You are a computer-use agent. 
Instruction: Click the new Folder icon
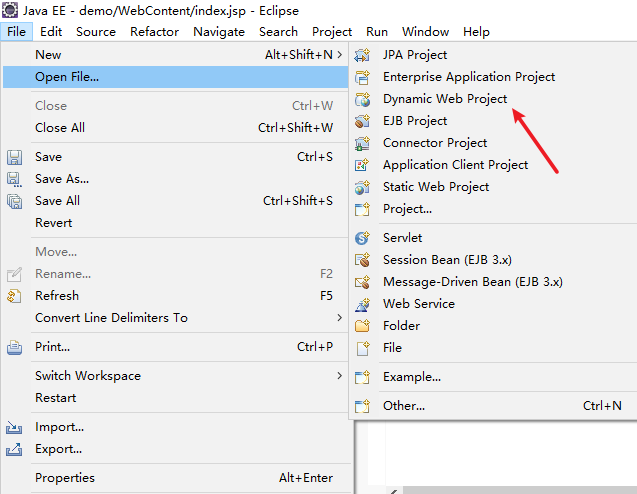[362, 326]
